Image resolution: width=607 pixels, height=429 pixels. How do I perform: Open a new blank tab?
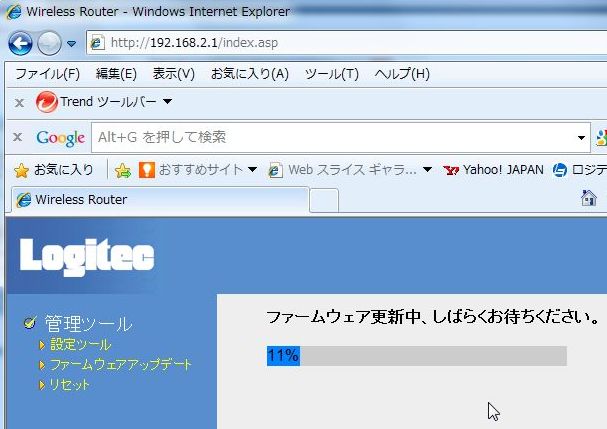(x=324, y=201)
